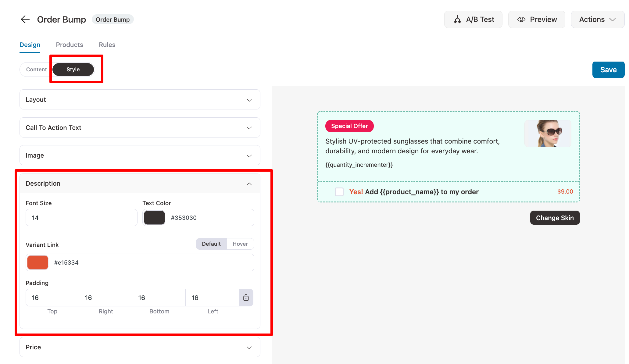Select Default variant link state
Image resolution: width=629 pixels, height=364 pixels.
211,244
